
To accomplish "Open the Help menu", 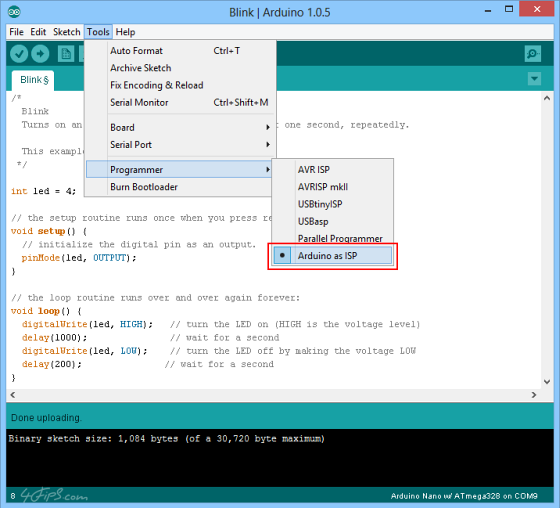I will click(125, 32).
